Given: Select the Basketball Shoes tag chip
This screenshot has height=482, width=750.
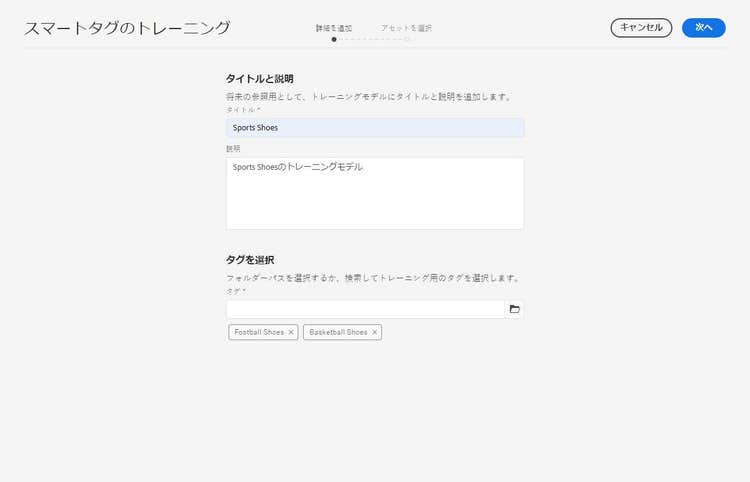Looking at the screenshot, I should point(338,332).
